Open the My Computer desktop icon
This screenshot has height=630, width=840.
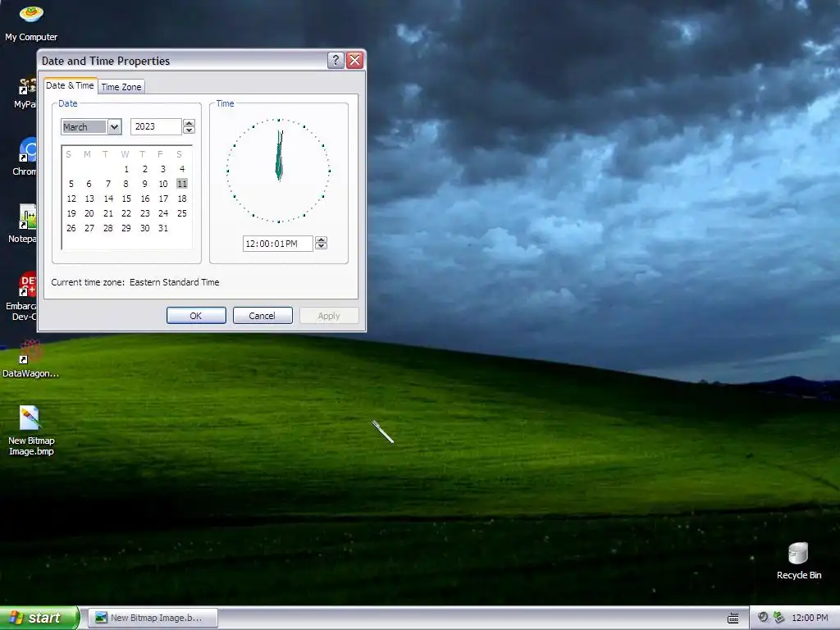pyautogui.click(x=31, y=22)
